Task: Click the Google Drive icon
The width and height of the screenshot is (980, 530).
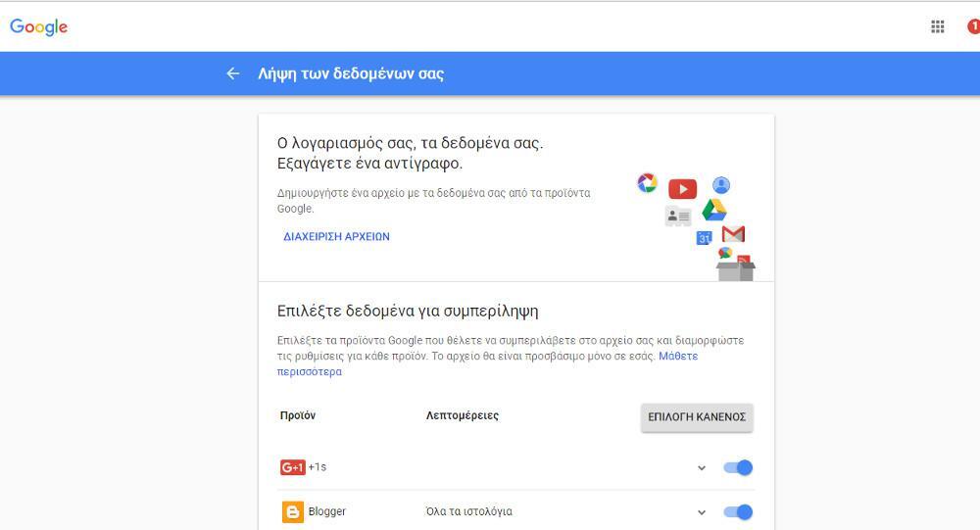Action: tap(713, 211)
